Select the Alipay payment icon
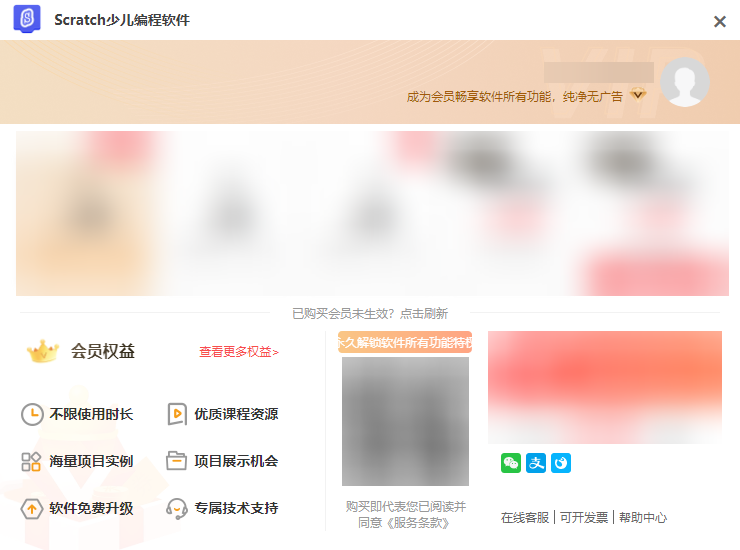Screen dimensions: 740x550 (536, 463)
